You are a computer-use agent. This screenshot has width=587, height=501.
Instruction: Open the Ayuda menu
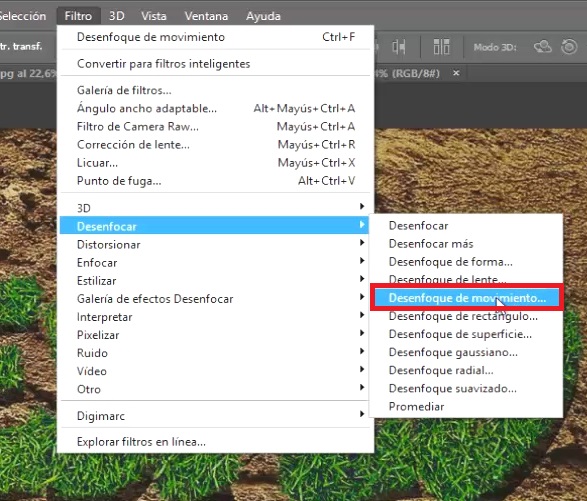pyautogui.click(x=263, y=16)
